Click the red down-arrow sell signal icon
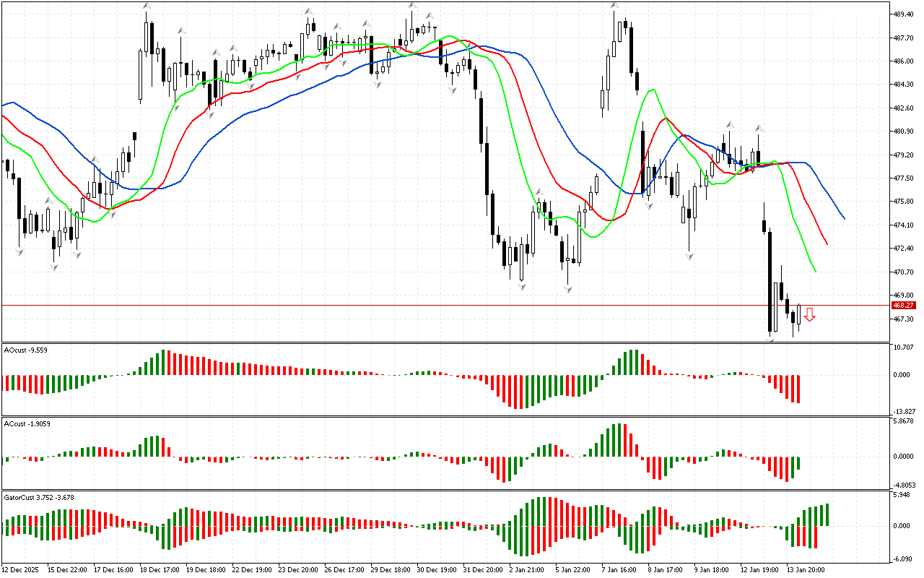Viewport: 924px width, 578px height. click(810, 314)
